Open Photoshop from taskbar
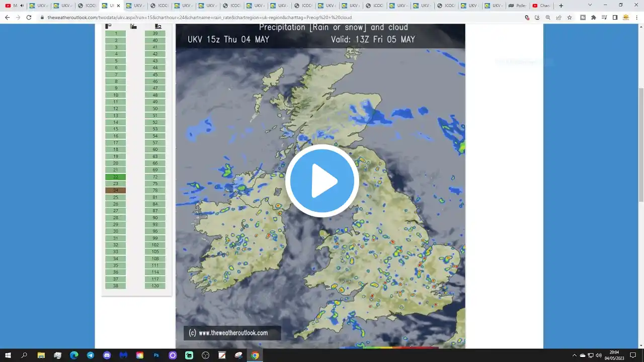Screen dimensions: 644x362 coord(156,355)
